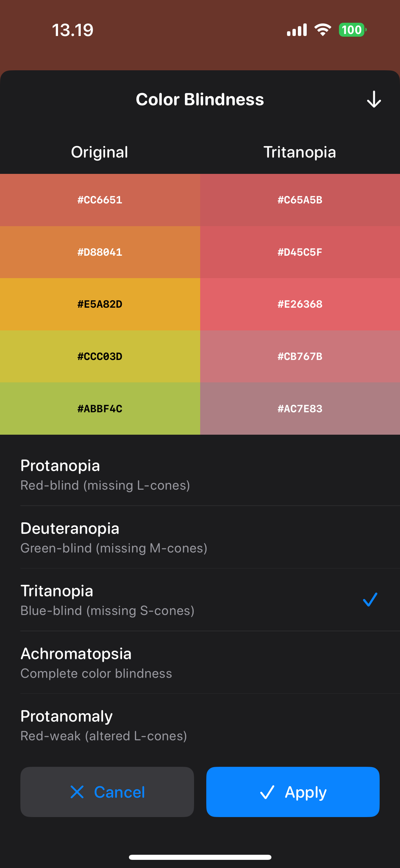400x868 pixels.
Task: Tap the simulated #D45C5F swatch
Action: tap(300, 252)
